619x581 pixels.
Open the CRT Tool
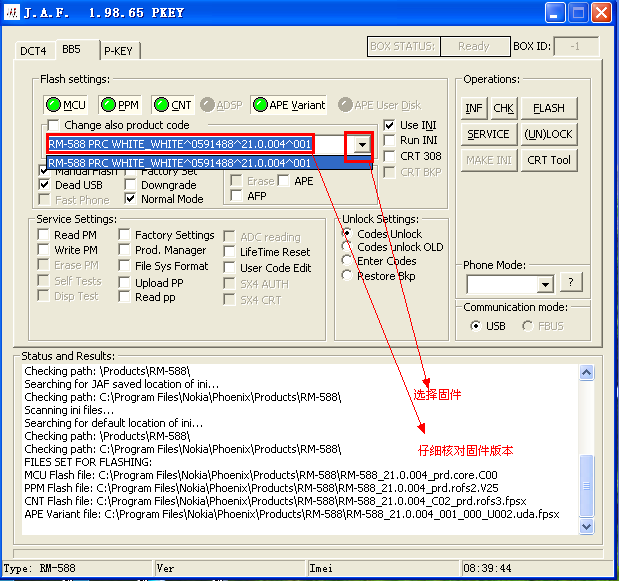point(549,160)
